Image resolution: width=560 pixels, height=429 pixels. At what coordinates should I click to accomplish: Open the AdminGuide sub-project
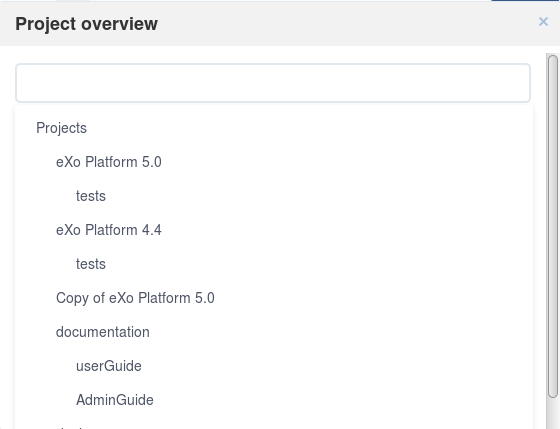point(115,400)
